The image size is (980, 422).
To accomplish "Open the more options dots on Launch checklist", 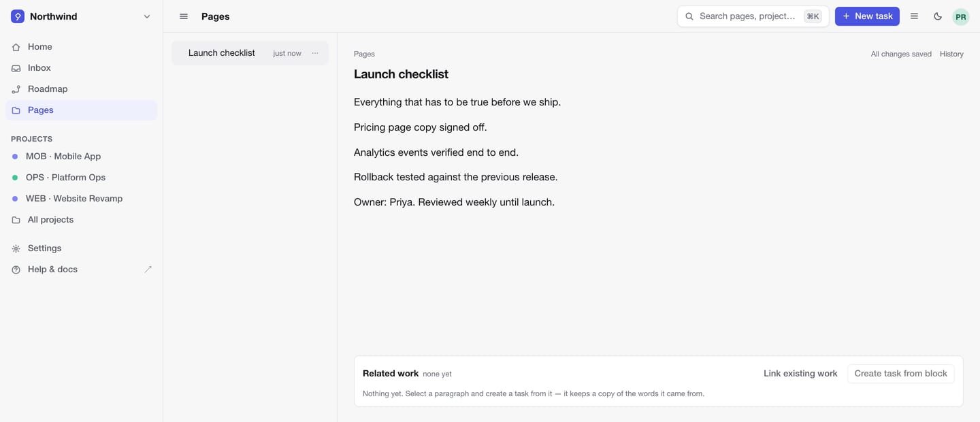I will coord(315,53).
